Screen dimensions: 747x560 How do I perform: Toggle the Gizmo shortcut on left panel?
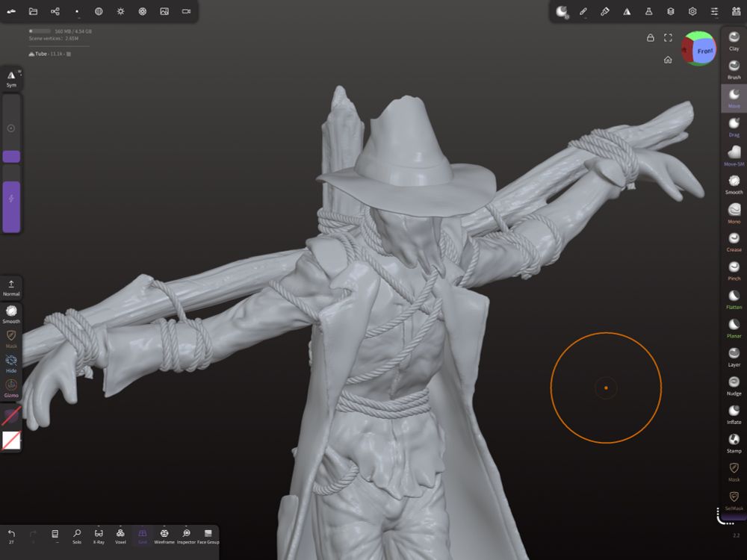(x=11, y=388)
